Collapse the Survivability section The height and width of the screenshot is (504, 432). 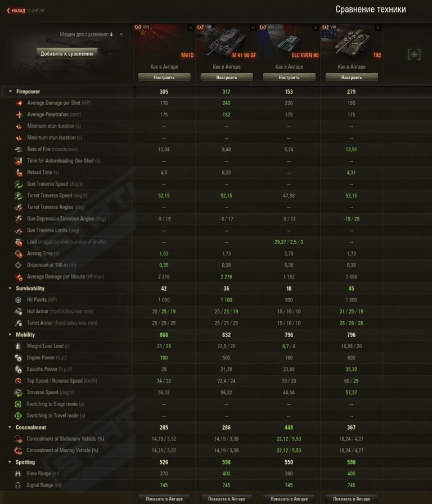click(10, 289)
